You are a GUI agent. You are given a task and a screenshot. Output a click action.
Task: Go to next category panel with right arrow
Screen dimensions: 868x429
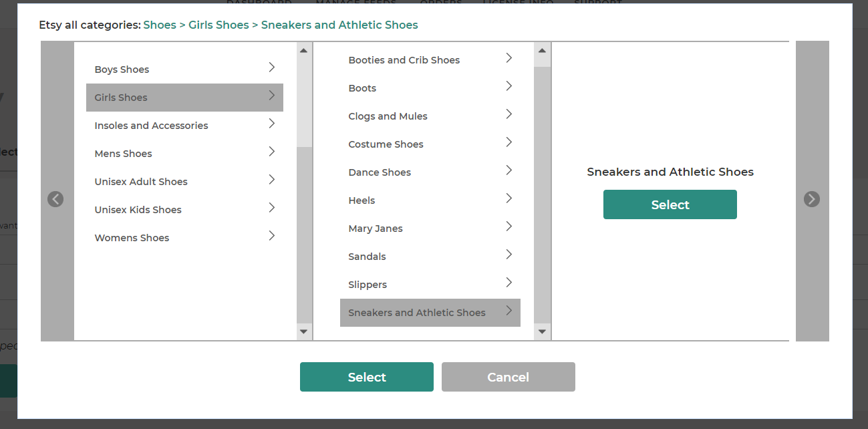pyautogui.click(x=812, y=199)
